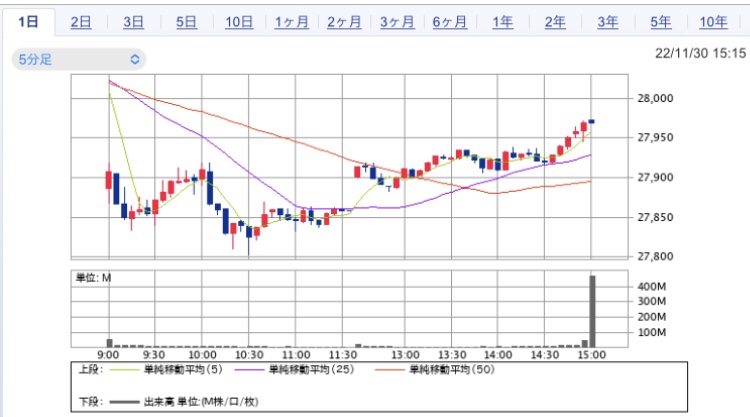Screen dimensions: 750x417
Task: Click the 27,950 price axis label
Action: coord(655,138)
